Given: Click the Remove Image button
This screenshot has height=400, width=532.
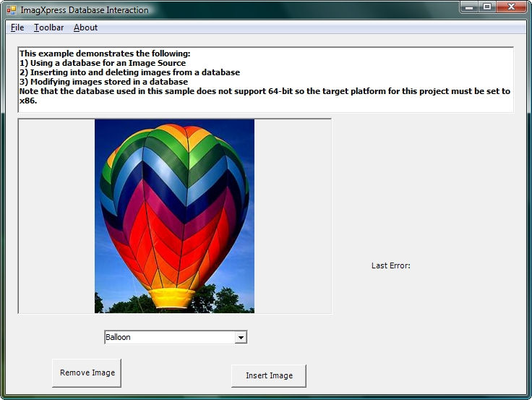Looking at the screenshot, I should 87,373.
